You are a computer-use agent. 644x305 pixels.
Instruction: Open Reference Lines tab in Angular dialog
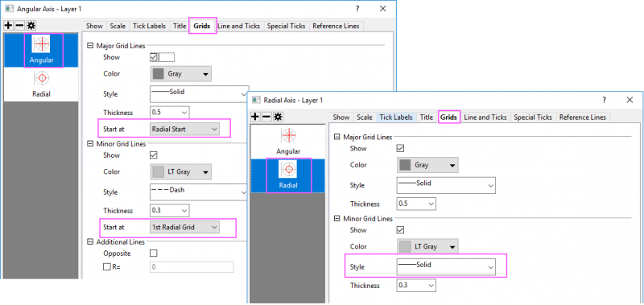[336, 26]
